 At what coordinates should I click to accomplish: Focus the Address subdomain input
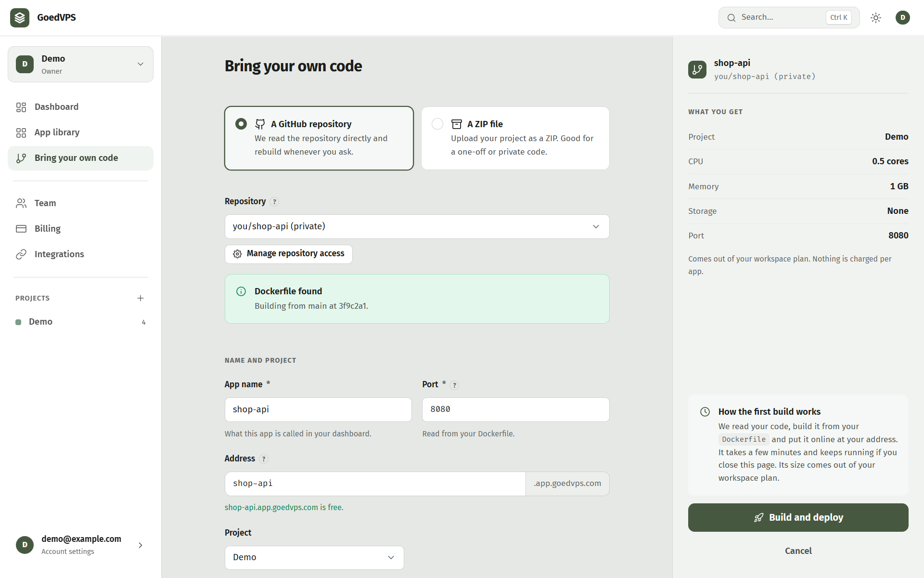click(x=375, y=484)
